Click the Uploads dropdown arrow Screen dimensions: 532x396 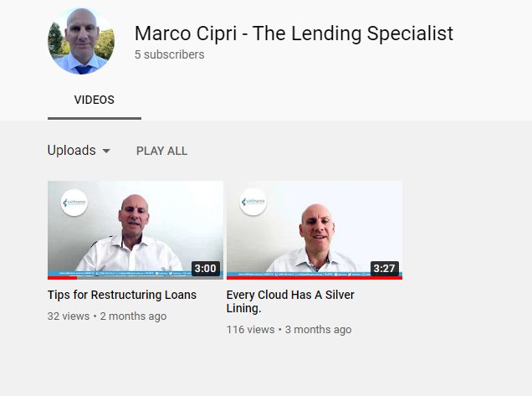[106, 151]
